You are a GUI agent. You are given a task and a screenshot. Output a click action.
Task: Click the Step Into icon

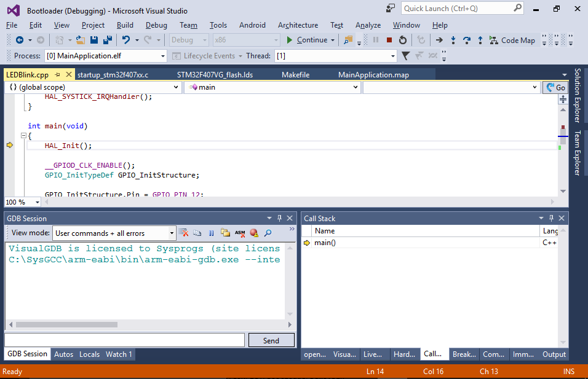tap(453, 40)
